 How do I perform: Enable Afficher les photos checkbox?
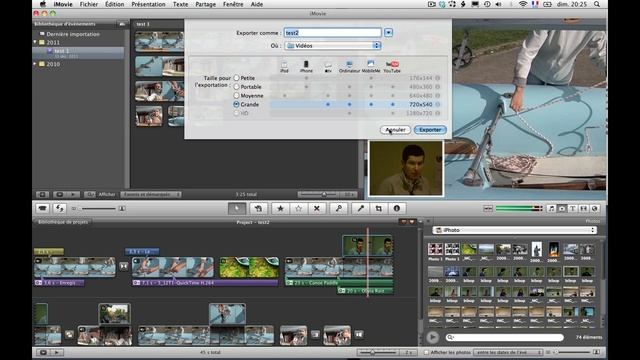point(427,352)
